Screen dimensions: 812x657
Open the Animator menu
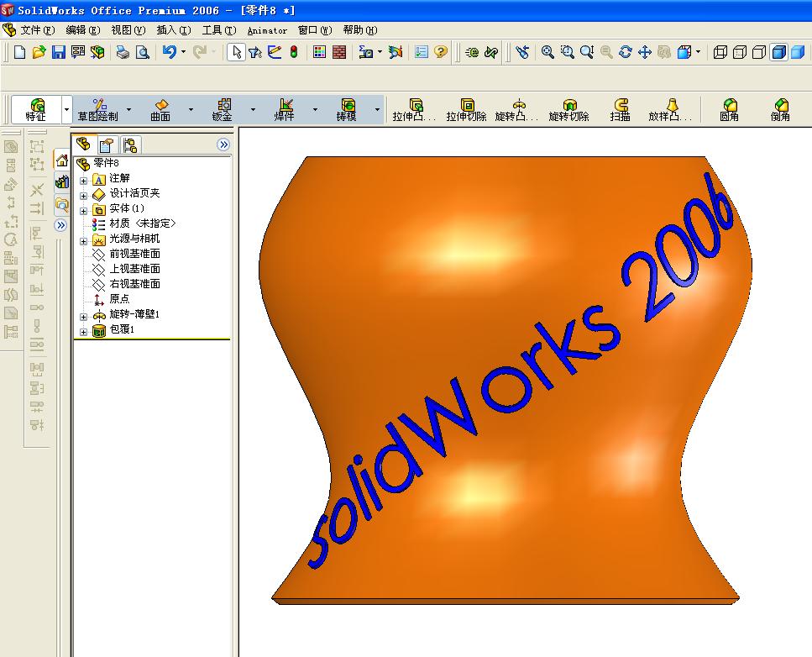[x=267, y=30]
